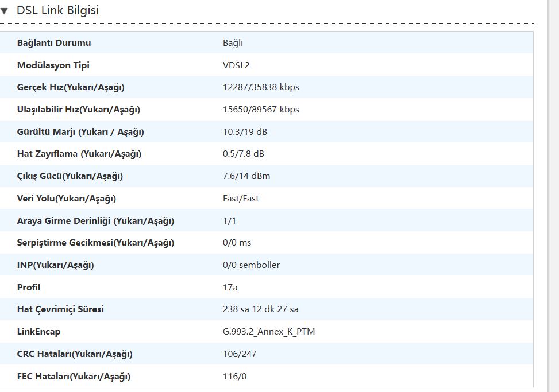Collapse the DSL Link Bilgisi section triangle
Viewport: 559px width, 392px height.
(4, 11)
